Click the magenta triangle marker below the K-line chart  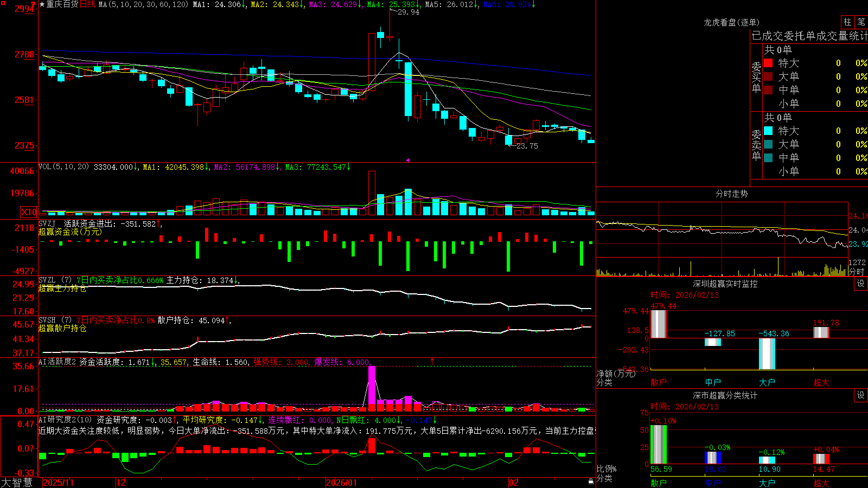[x=407, y=160]
